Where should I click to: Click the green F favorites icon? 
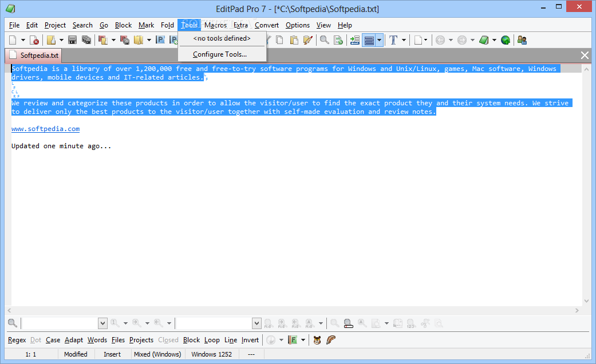pos(293,340)
